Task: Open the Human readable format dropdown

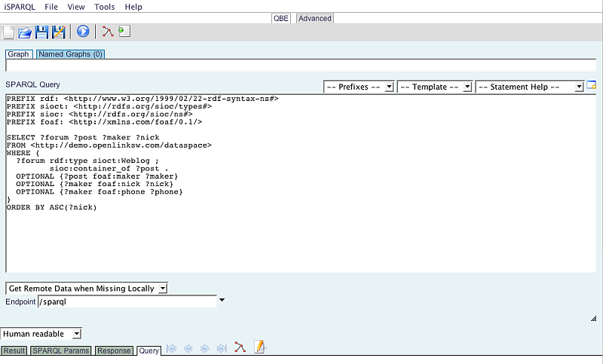Action: 41,334
